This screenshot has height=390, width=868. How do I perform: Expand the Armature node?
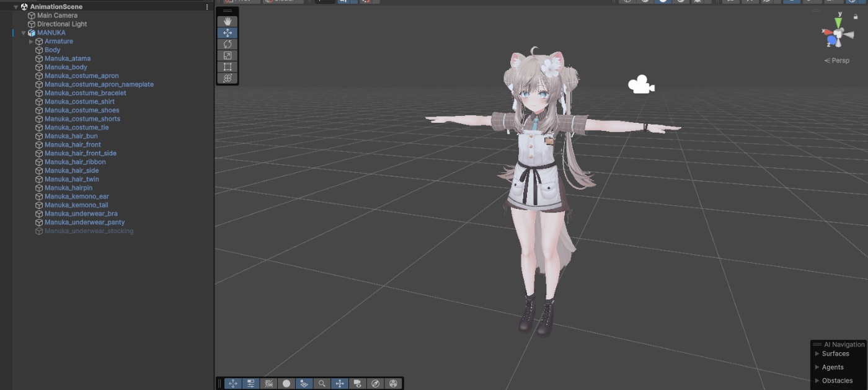(31, 42)
